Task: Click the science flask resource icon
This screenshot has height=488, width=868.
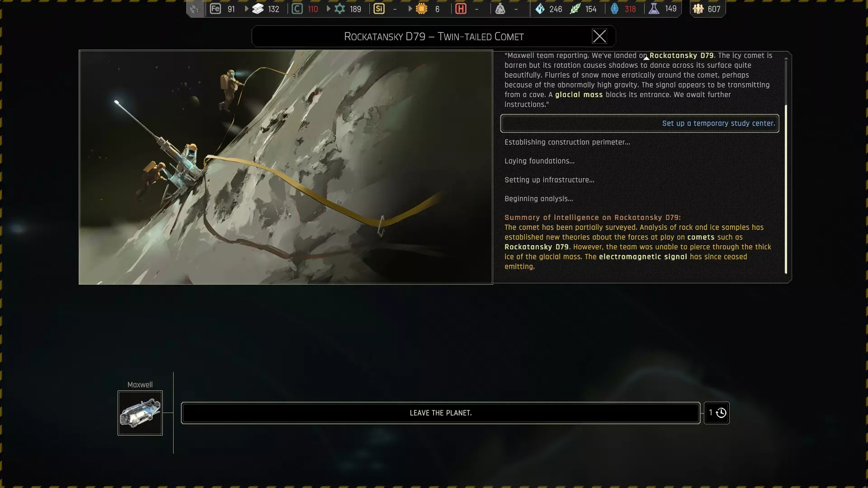Action: pos(654,9)
